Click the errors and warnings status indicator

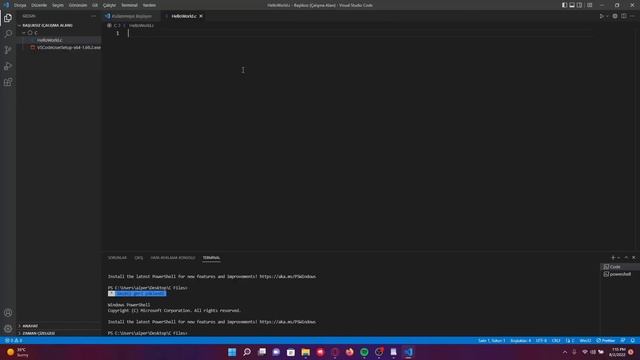[x=13, y=340]
